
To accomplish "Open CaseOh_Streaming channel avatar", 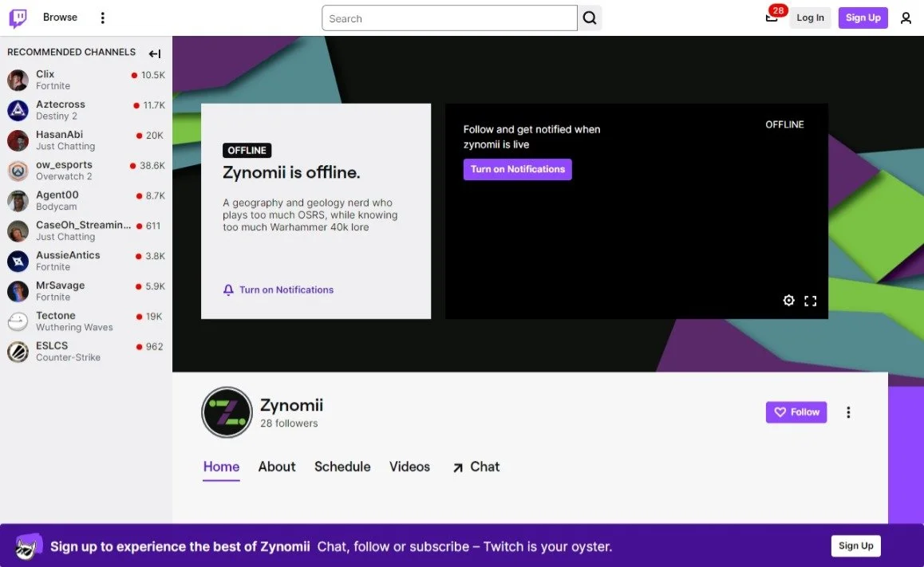I will coord(18,230).
